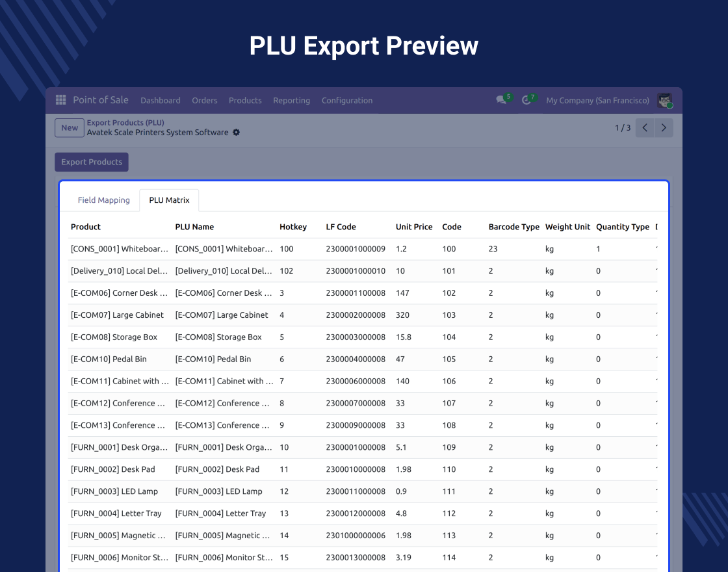Image resolution: width=728 pixels, height=572 pixels.
Task: Go to next record arrow
Action: [664, 127]
